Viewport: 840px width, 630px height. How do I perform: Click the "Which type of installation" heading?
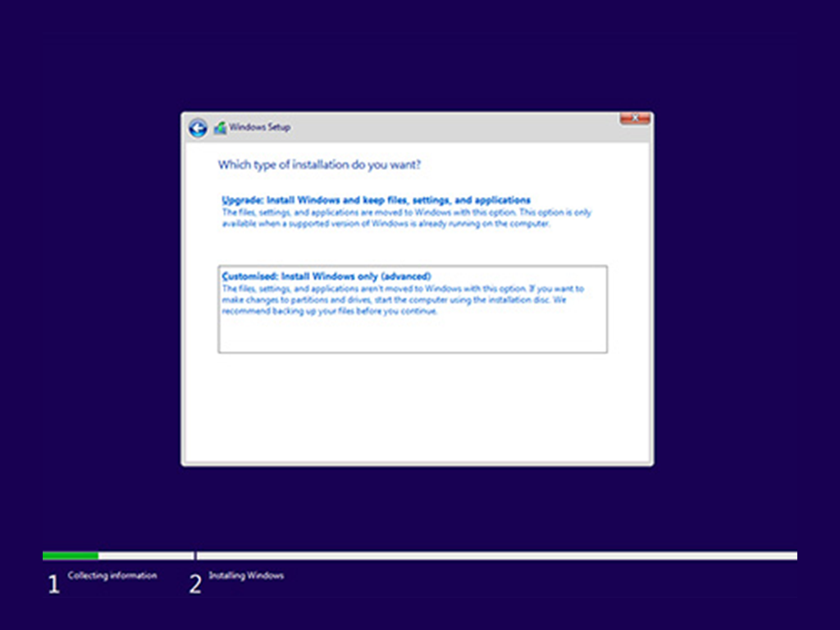pyautogui.click(x=319, y=166)
